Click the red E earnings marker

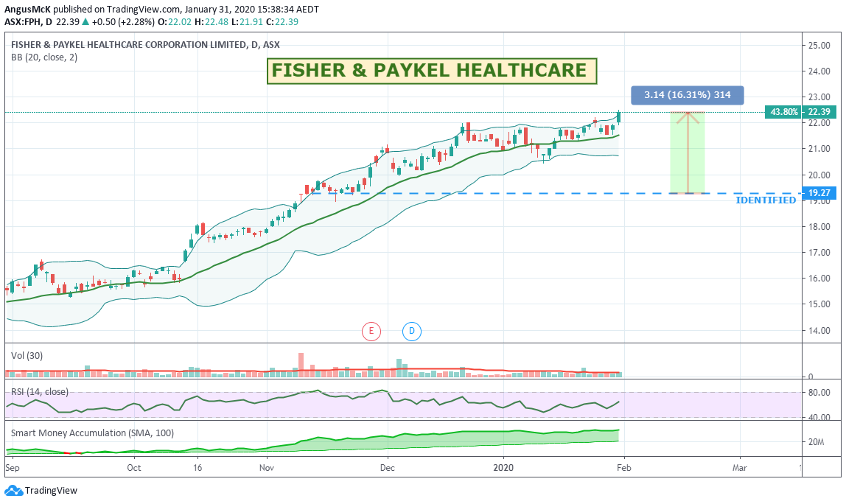click(371, 331)
